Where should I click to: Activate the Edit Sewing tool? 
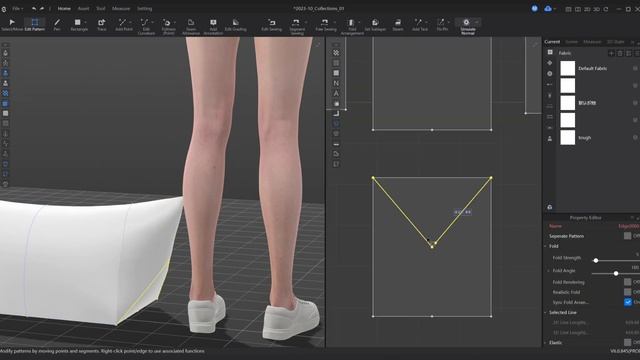[x=271, y=25]
